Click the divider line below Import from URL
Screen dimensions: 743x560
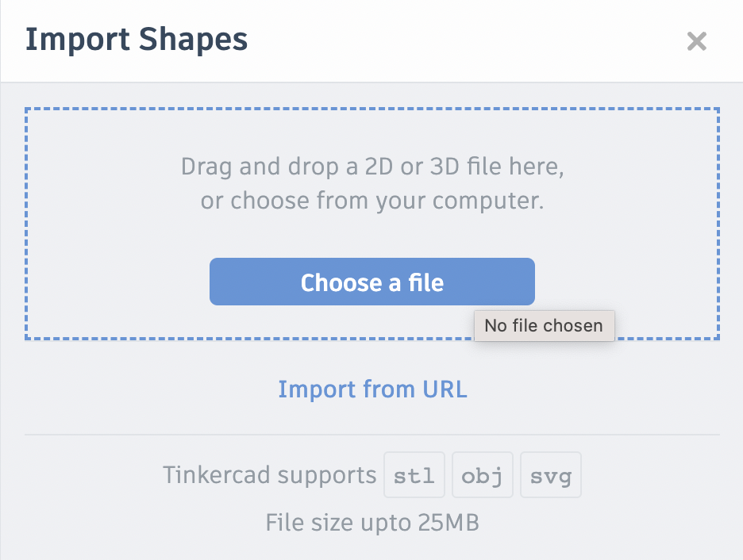[x=372, y=435]
